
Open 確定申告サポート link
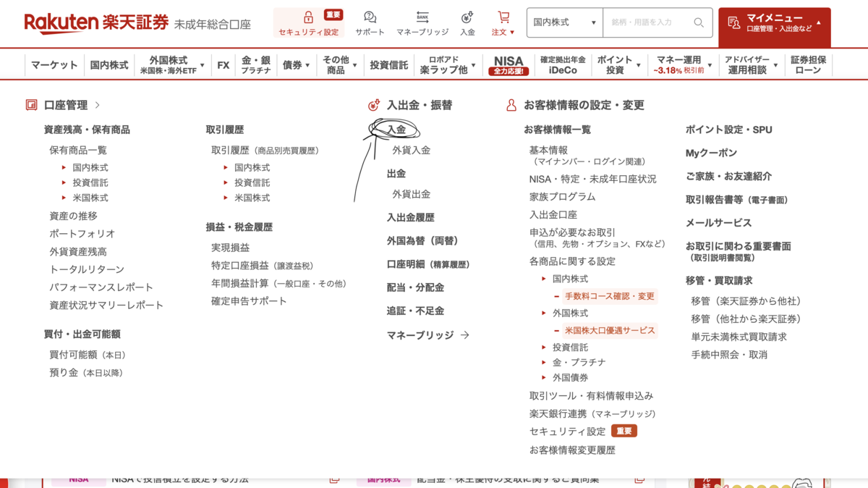point(249,301)
